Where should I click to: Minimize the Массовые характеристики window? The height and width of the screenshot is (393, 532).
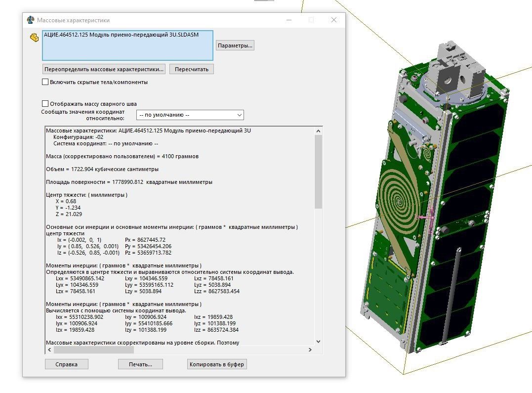[288, 20]
